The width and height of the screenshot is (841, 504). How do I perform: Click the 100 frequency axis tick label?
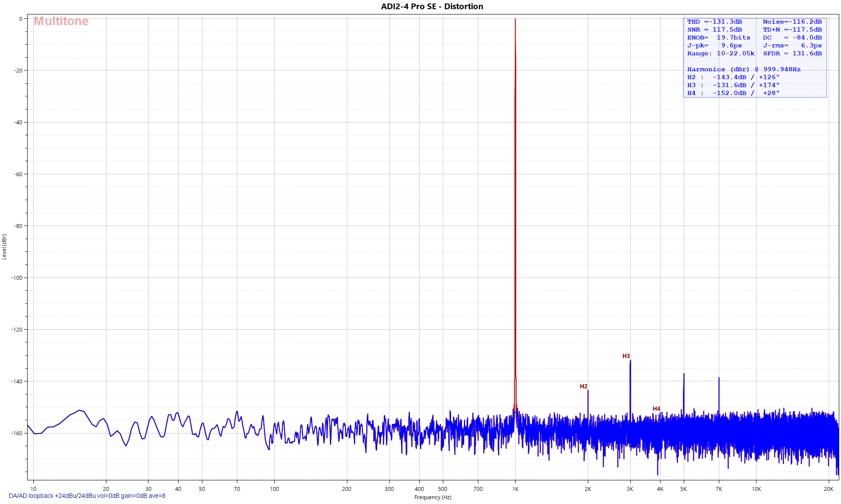pyautogui.click(x=274, y=489)
